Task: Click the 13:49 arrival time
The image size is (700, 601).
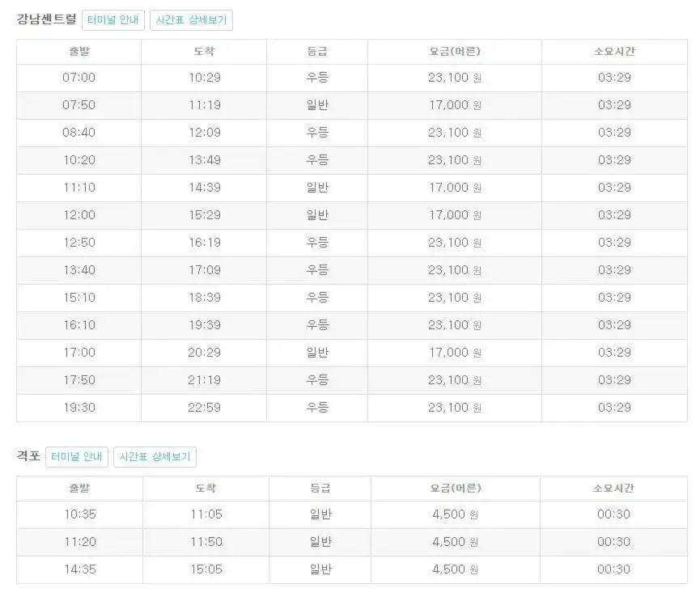Action: [205, 160]
